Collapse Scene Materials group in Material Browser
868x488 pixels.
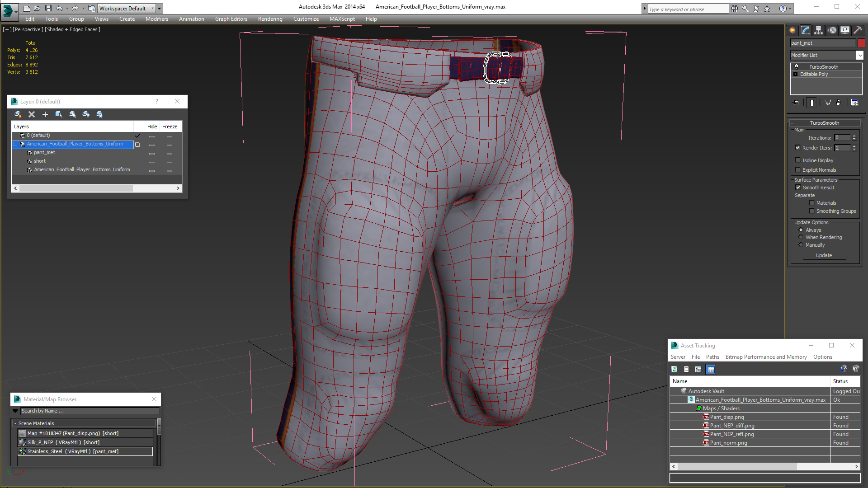(15, 423)
